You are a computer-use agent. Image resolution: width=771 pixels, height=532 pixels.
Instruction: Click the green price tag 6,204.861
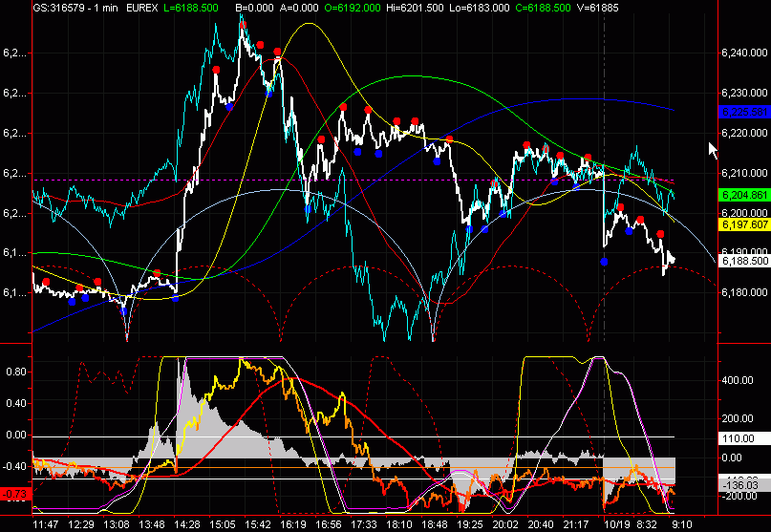(x=744, y=195)
